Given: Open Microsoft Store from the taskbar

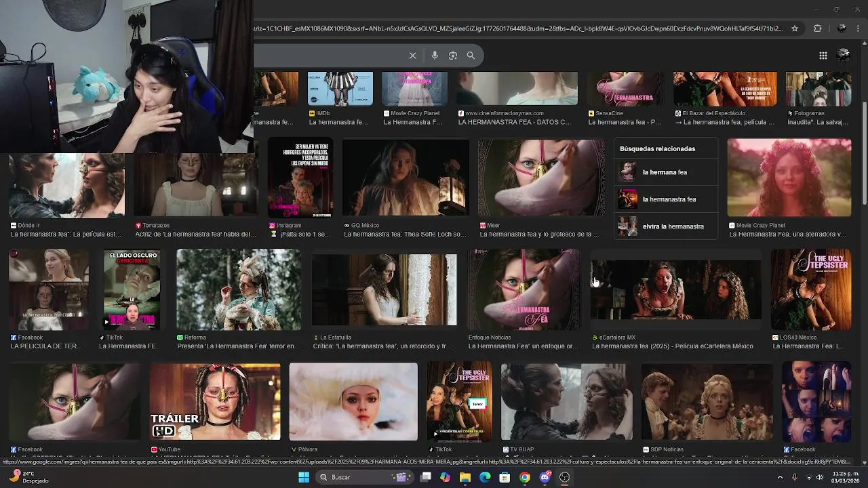Looking at the screenshot, I should (505, 477).
